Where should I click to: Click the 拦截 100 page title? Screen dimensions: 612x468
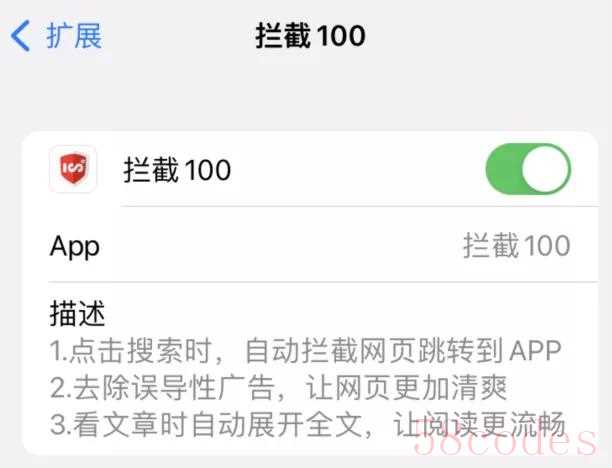(x=310, y=36)
